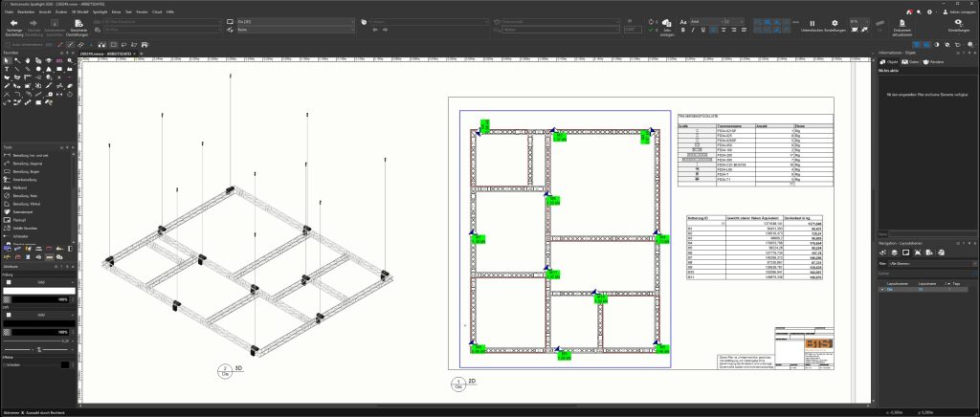Open the font size dropdown
This screenshot has height=417, width=980.
click(x=734, y=21)
